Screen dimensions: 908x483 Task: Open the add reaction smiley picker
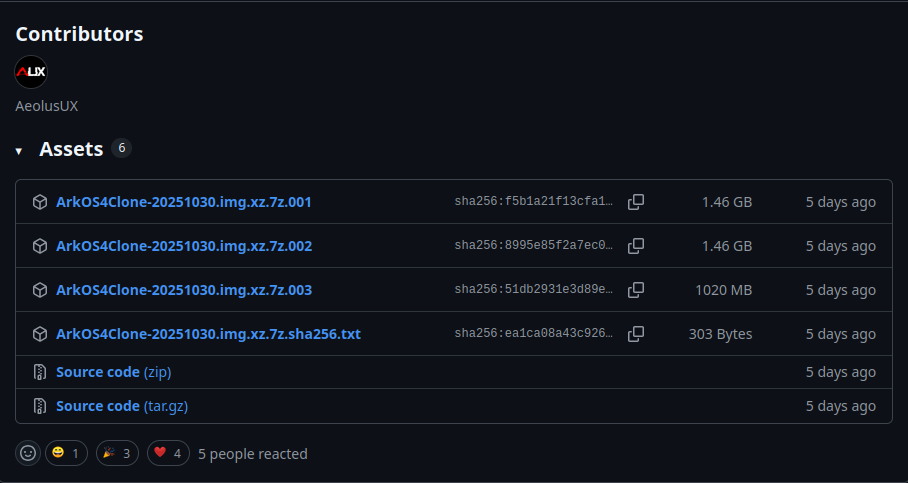(x=28, y=453)
